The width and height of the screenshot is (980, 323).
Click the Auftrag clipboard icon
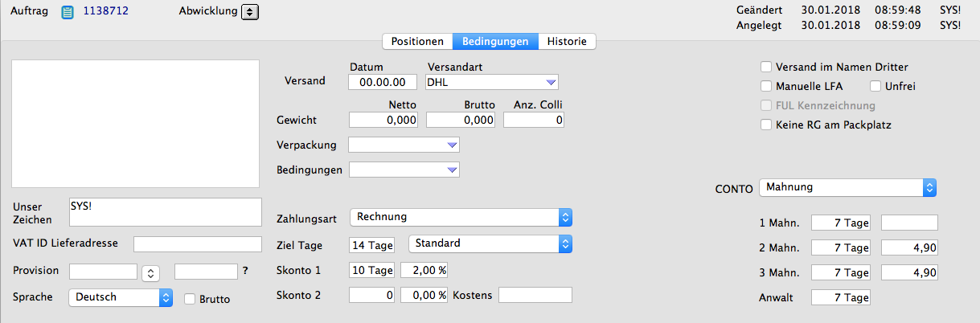coord(68,12)
